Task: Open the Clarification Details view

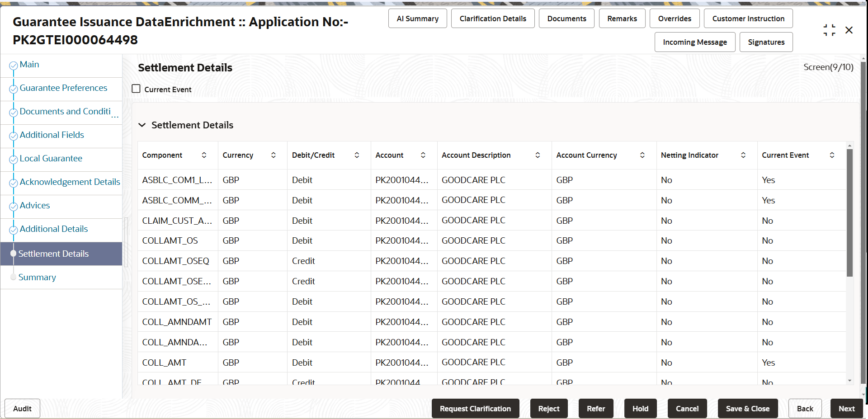Action: 493,18
